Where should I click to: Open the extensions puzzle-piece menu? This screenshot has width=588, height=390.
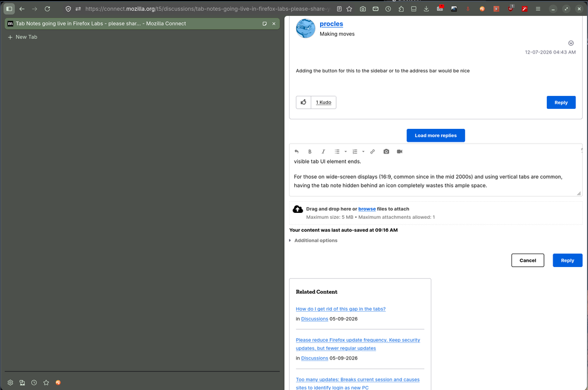point(401,9)
